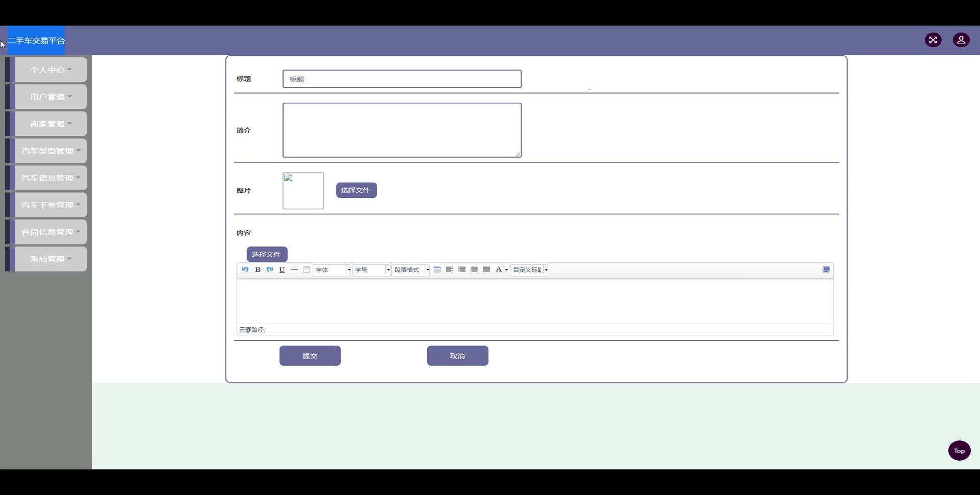Screen dimensions: 980x495
Task: Open the user profile icon in header
Action: (961, 40)
